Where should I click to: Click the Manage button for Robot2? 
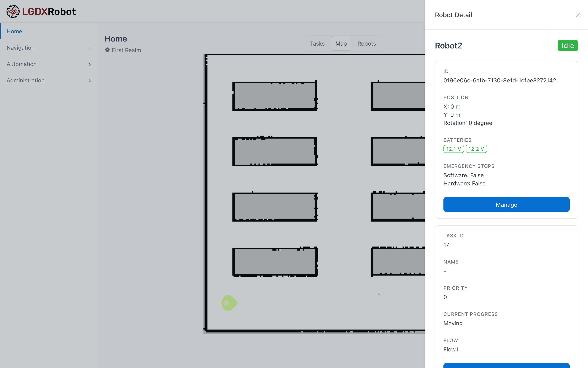(506, 204)
